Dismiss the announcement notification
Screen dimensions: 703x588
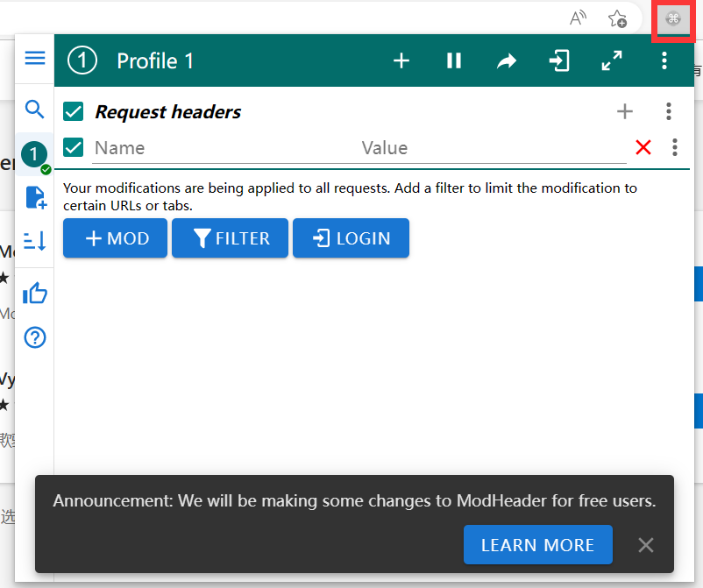(646, 545)
